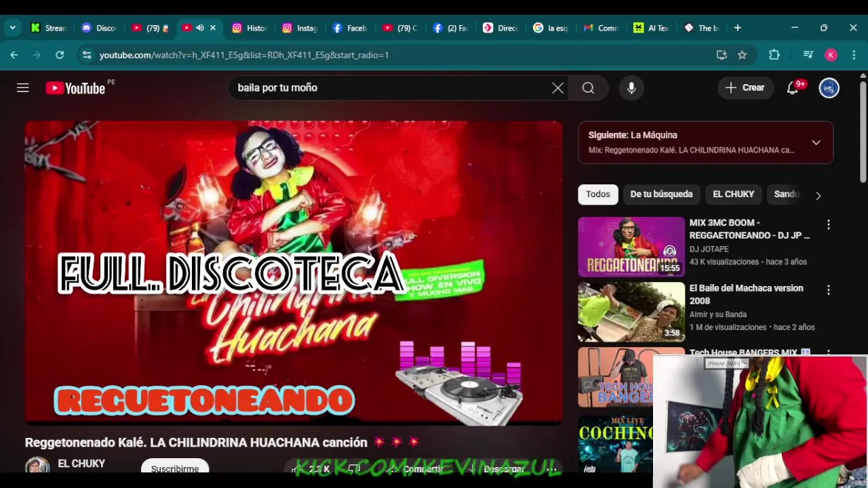The width and height of the screenshot is (868, 488).
Task: Open Chrome profile K avatar
Action: coord(831,55)
